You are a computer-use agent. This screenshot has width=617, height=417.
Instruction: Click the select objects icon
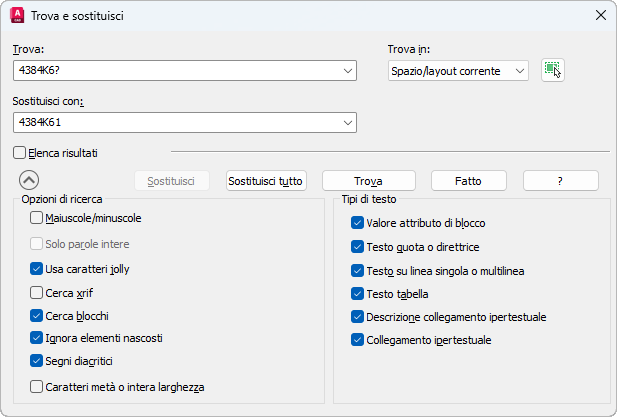coord(552,70)
